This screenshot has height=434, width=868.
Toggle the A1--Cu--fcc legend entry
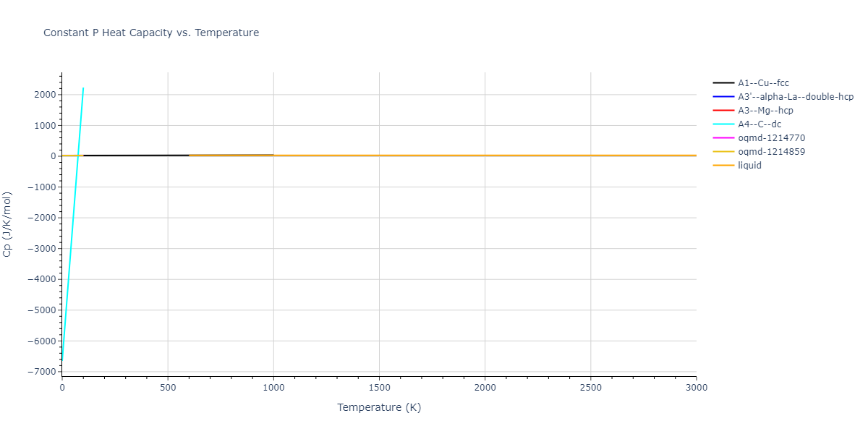[x=763, y=83]
